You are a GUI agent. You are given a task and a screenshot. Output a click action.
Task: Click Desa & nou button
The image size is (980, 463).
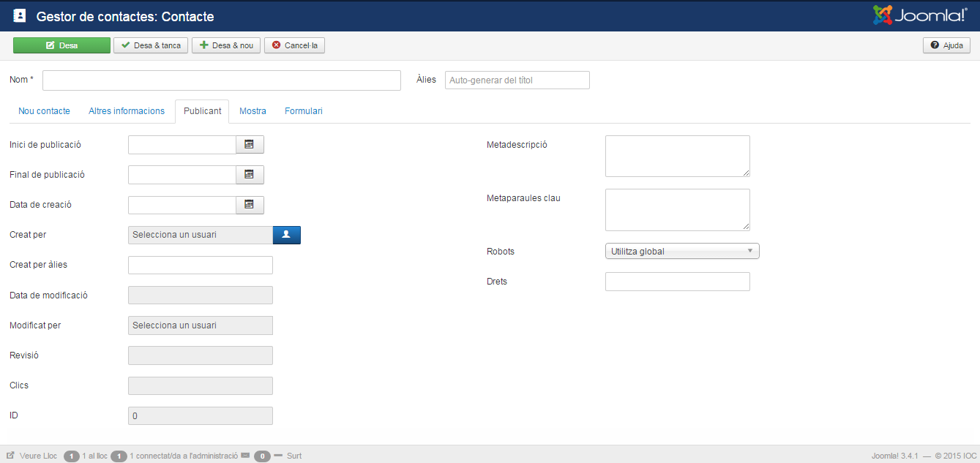(225, 45)
